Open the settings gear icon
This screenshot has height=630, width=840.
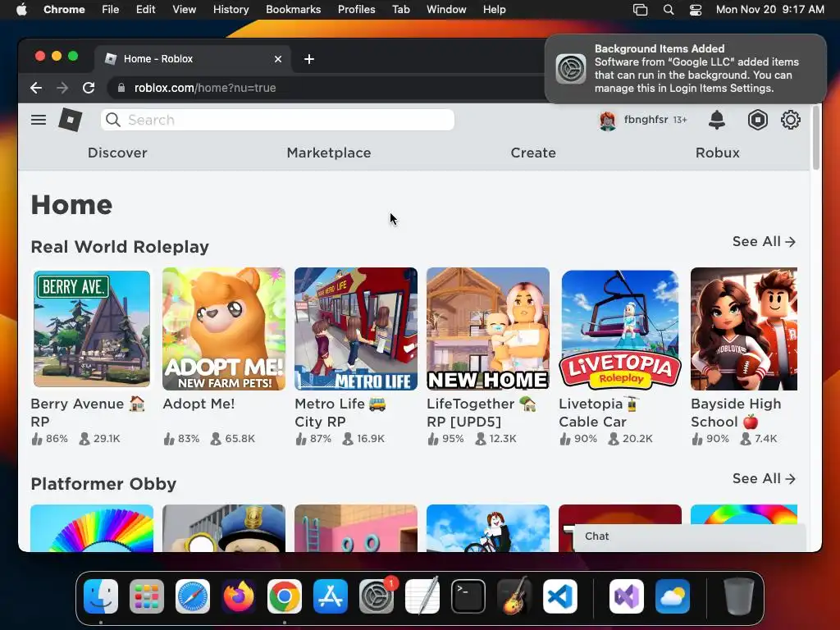pyautogui.click(x=790, y=120)
